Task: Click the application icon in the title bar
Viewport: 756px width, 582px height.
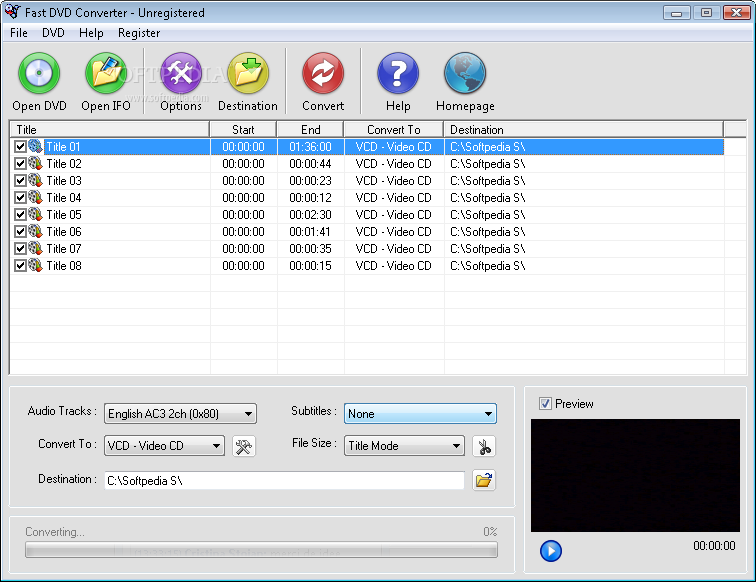Action: pos(13,12)
